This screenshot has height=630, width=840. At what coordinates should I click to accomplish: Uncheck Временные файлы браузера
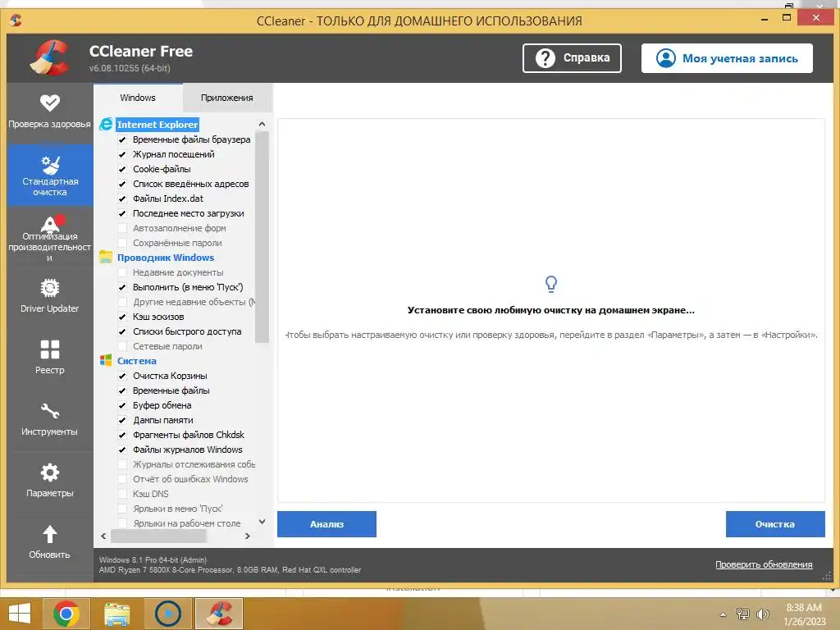(122, 139)
